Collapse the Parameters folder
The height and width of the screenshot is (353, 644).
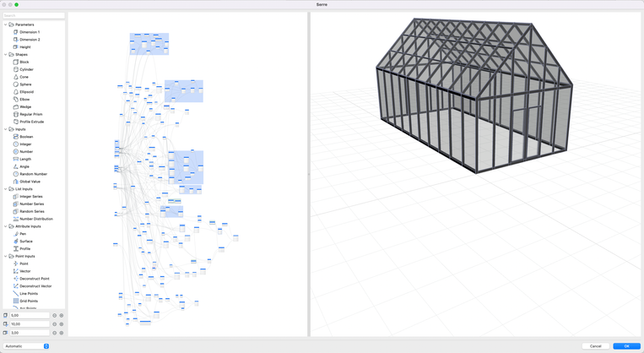tap(5, 24)
